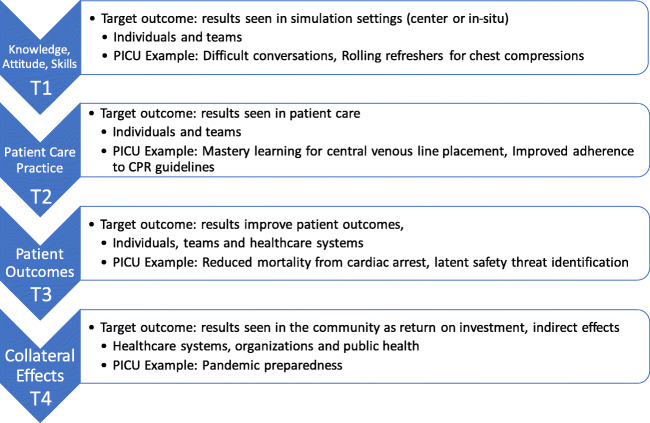Viewport: 650px width, 423px height.
Task: Click the 'Knowledge, Attitude, Skills' chevron label
Action: pos(40,42)
